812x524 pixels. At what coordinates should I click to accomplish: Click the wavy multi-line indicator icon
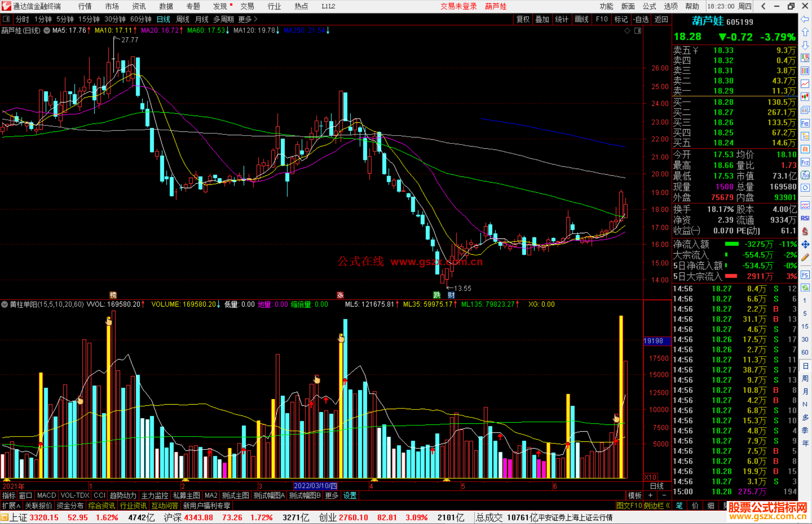805,205
